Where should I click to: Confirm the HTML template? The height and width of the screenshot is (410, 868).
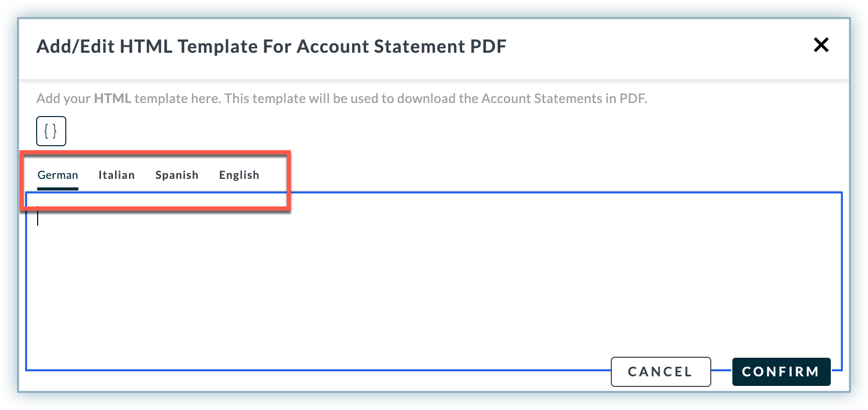tap(781, 372)
